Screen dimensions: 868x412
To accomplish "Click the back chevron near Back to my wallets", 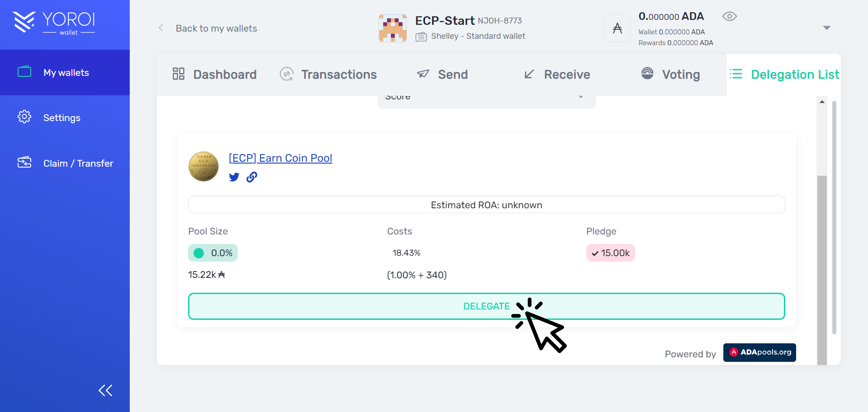I will pyautogui.click(x=161, y=28).
